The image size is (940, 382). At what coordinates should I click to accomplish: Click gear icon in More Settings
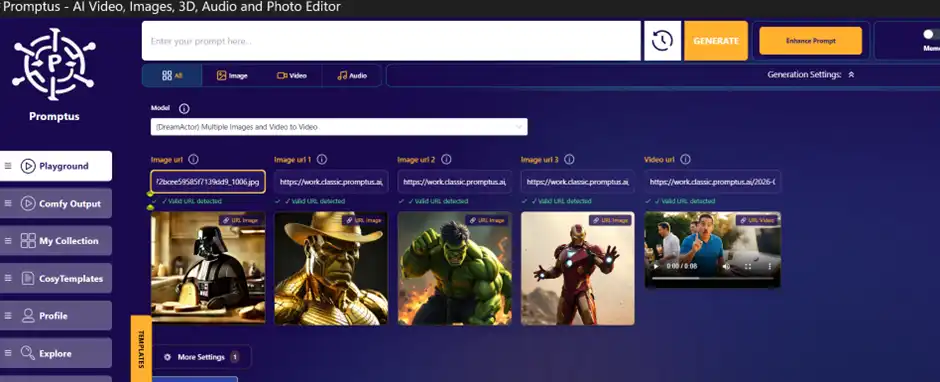[x=167, y=357]
